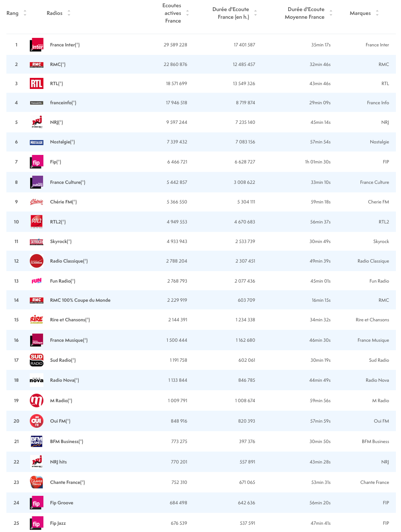Click the France Inter logo icon

coord(37,45)
